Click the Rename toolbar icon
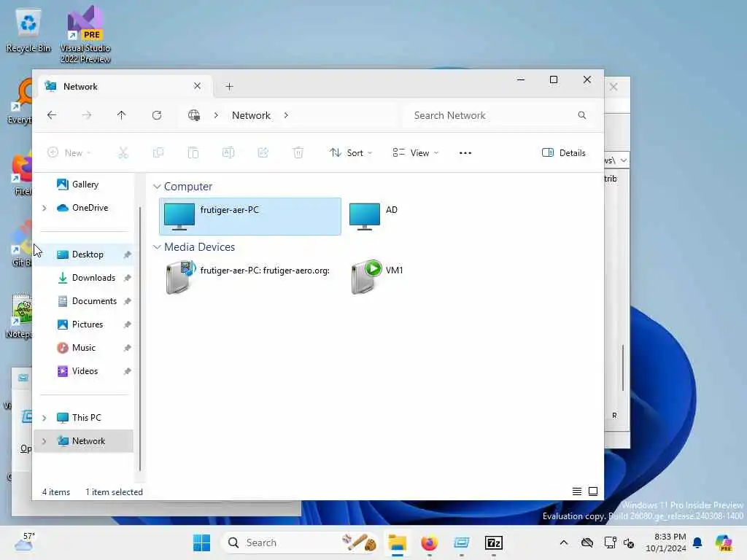Viewport: 747px width, 560px height. pos(228,153)
